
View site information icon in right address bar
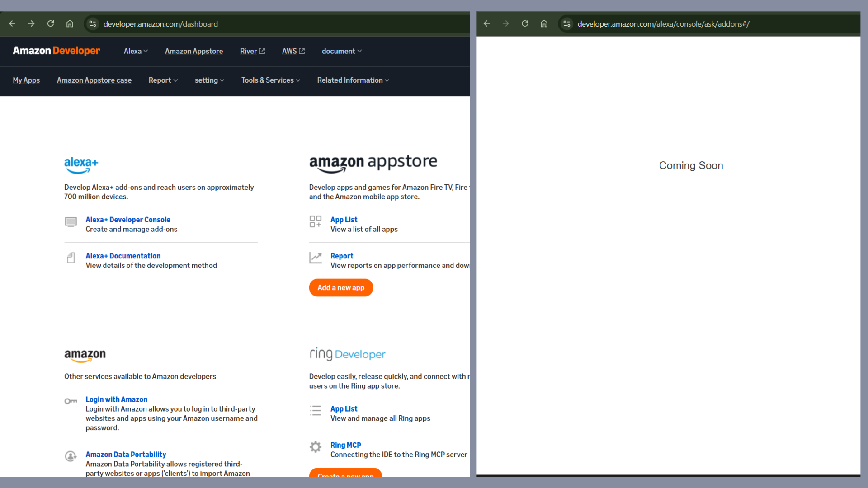(567, 24)
